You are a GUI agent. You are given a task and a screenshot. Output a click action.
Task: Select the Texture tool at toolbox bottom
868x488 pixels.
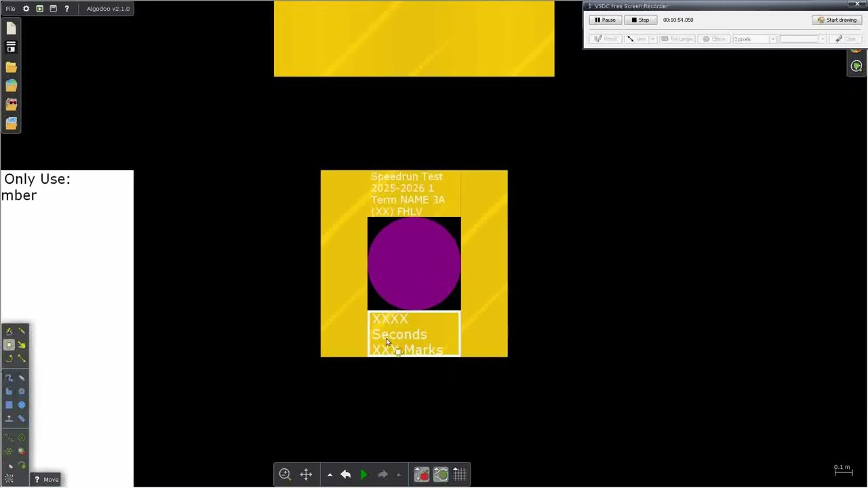click(x=9, y=479)
